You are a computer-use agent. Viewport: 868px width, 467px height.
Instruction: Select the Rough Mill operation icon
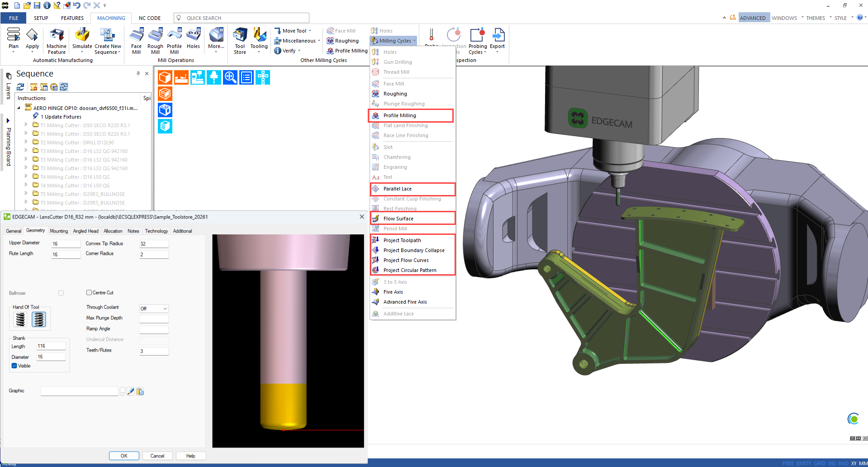tap(155, 36)
